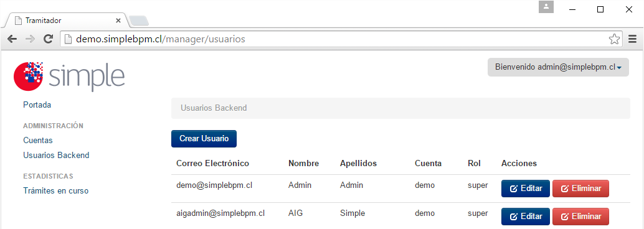Open Cuentas in the sidebar
The width and height of the screenshot is (644, 229).
click(x=38, y=141)
